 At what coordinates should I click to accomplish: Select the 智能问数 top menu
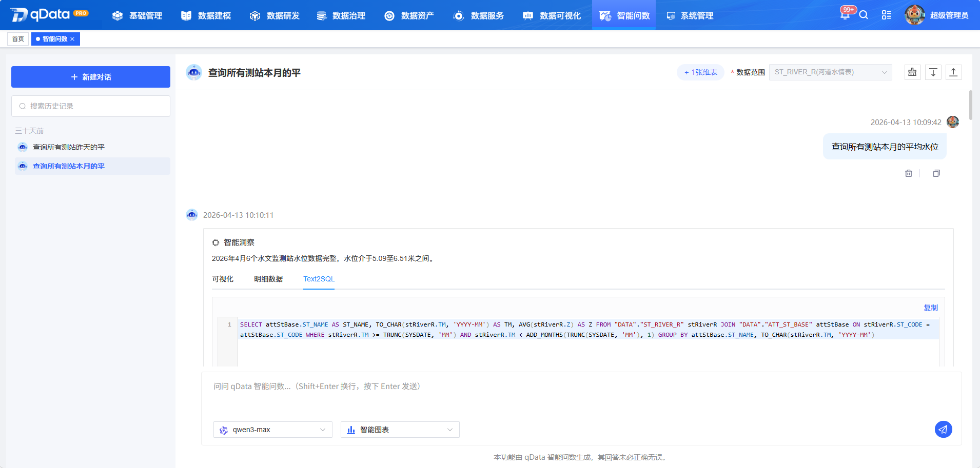click(x=624, y=15)
